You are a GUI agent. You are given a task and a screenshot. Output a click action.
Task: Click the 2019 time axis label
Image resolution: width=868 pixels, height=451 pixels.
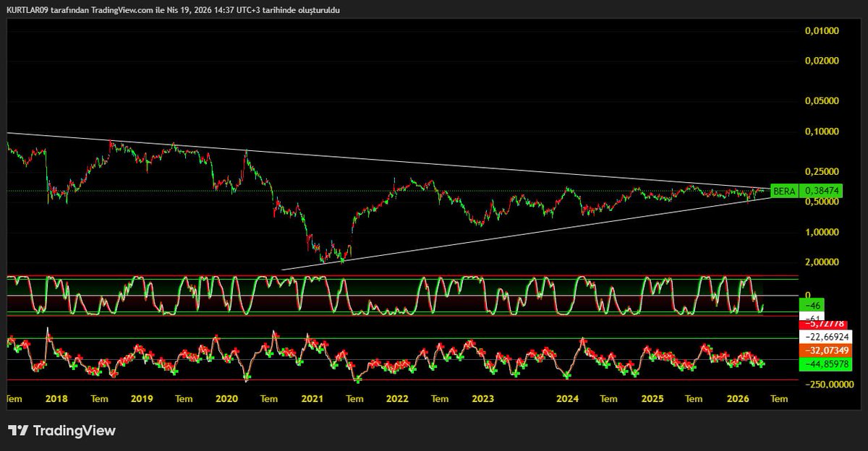[x=142, y=399]
